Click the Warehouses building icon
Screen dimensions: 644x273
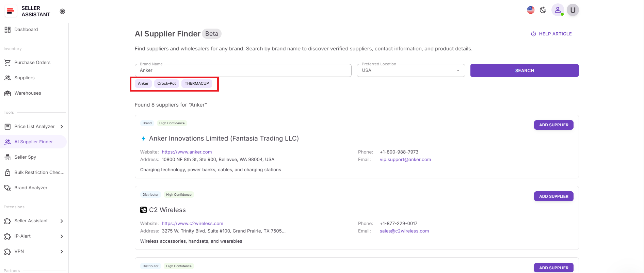click(7, 93)
